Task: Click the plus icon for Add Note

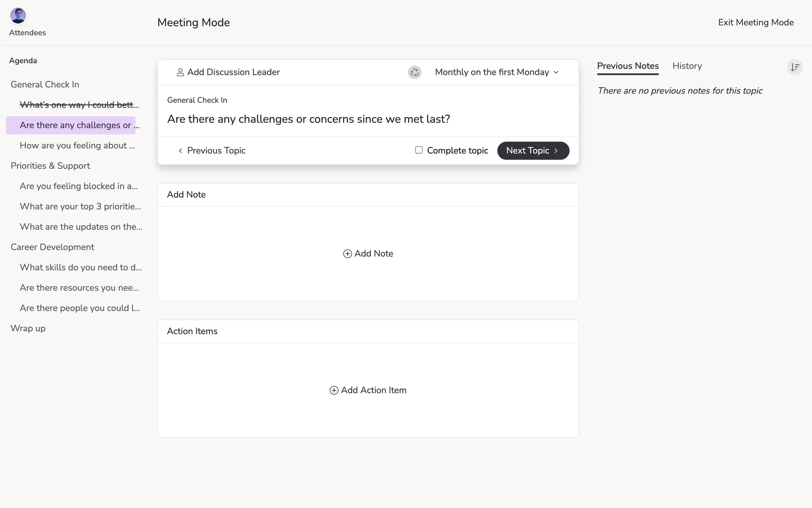Action: coord(347,254)
